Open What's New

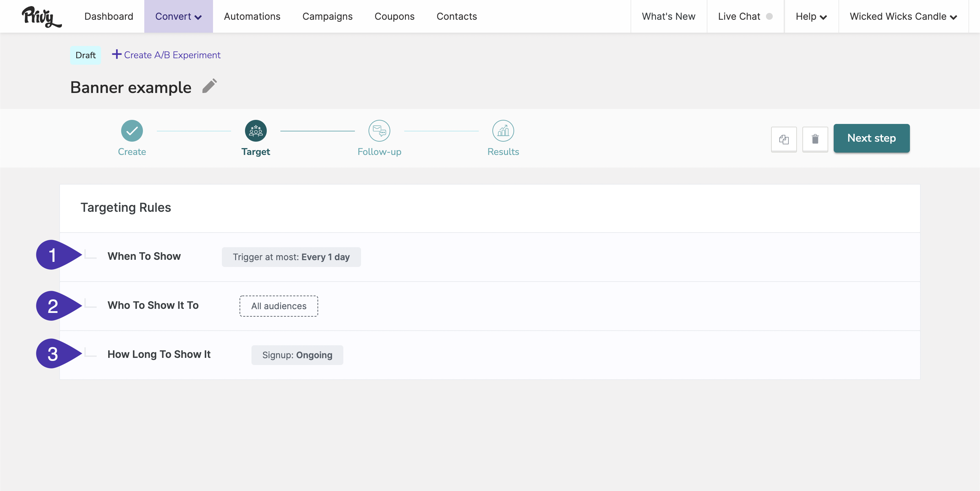[668, 16]
